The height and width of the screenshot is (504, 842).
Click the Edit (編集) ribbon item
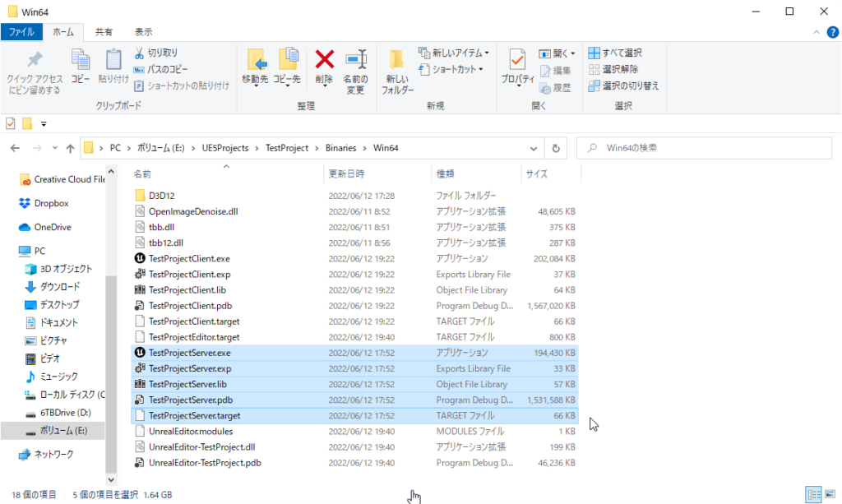pyautogui.click(x=555, y=71)
